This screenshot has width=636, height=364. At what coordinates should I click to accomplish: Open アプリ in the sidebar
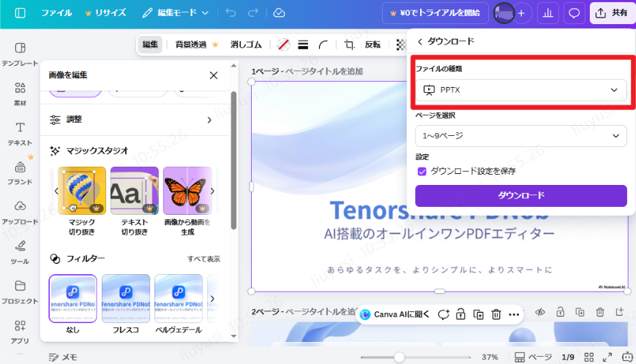(20, 332)
